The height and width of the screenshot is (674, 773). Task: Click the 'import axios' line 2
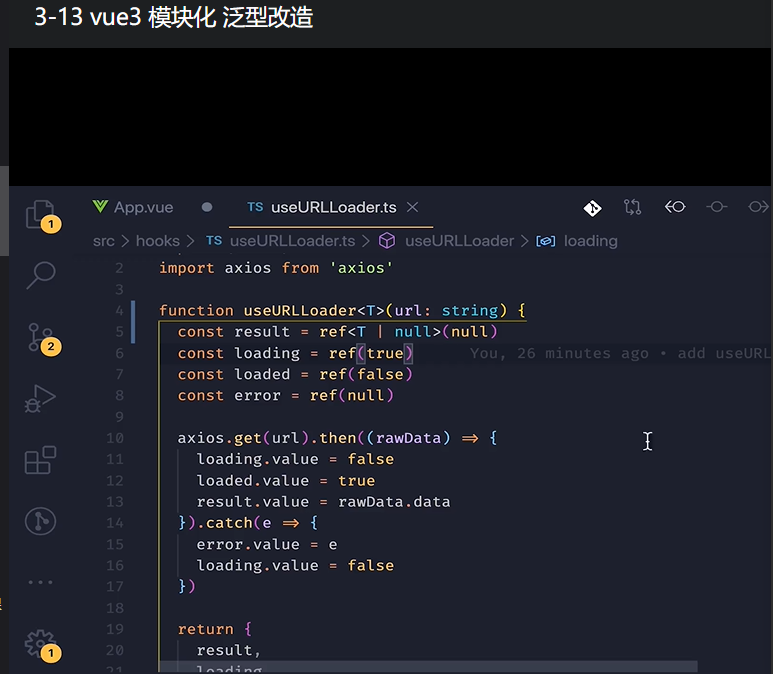276,268
